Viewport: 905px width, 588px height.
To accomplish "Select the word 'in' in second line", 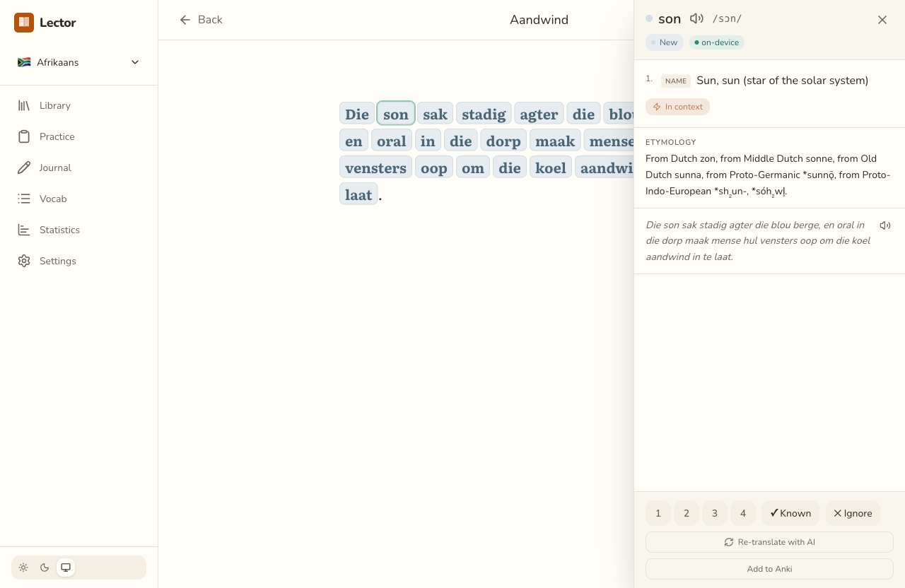I will 428,141.
